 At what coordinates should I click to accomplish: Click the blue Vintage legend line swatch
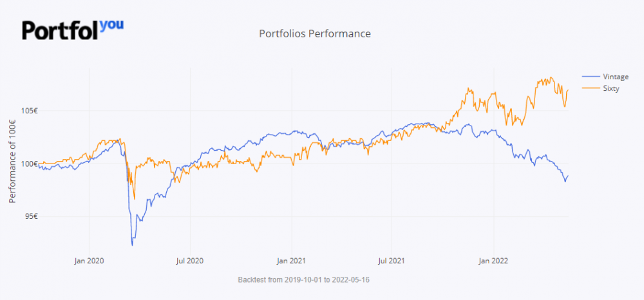click(x=590, y=77)
